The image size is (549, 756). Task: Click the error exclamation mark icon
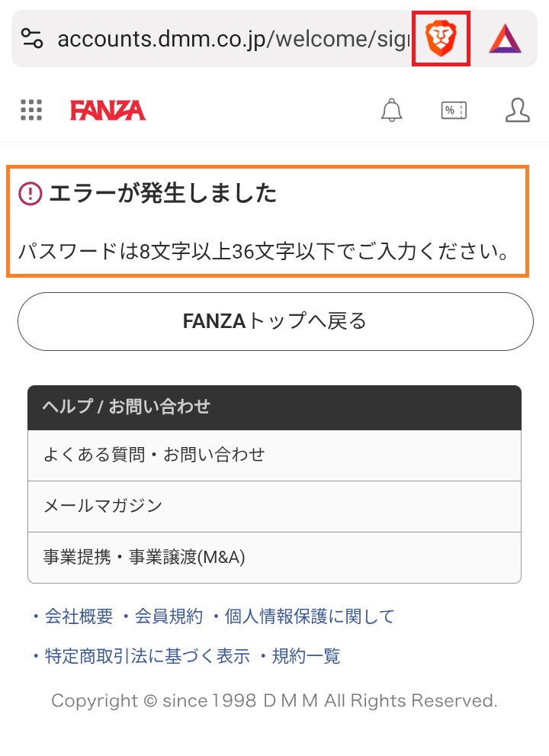(x=28, y=193)
